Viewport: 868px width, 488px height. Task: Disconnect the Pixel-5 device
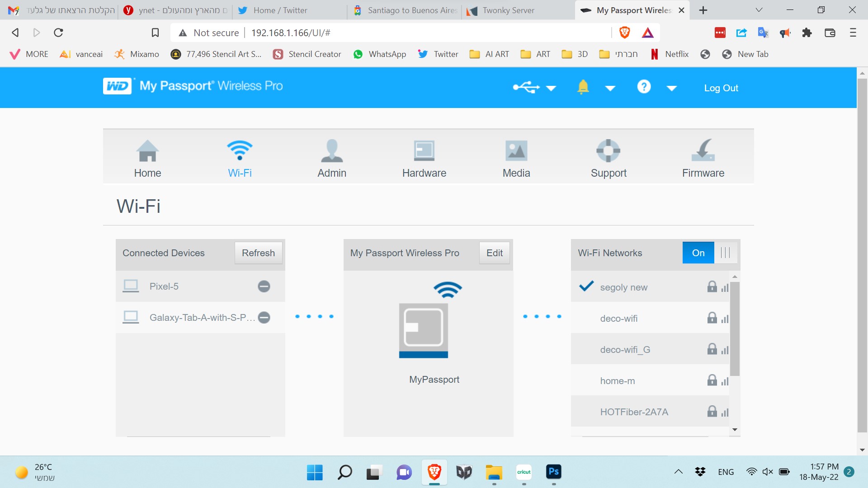[x=264, y=286]
